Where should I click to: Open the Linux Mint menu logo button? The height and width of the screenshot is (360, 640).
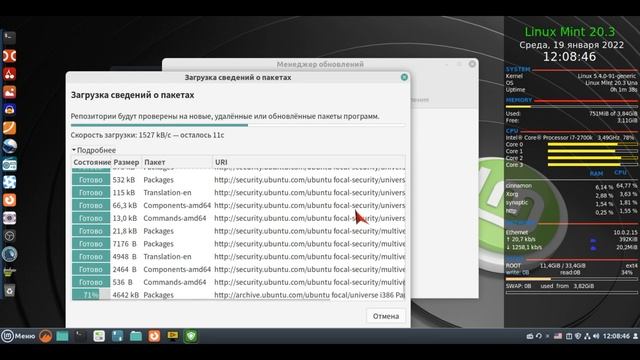7,336
